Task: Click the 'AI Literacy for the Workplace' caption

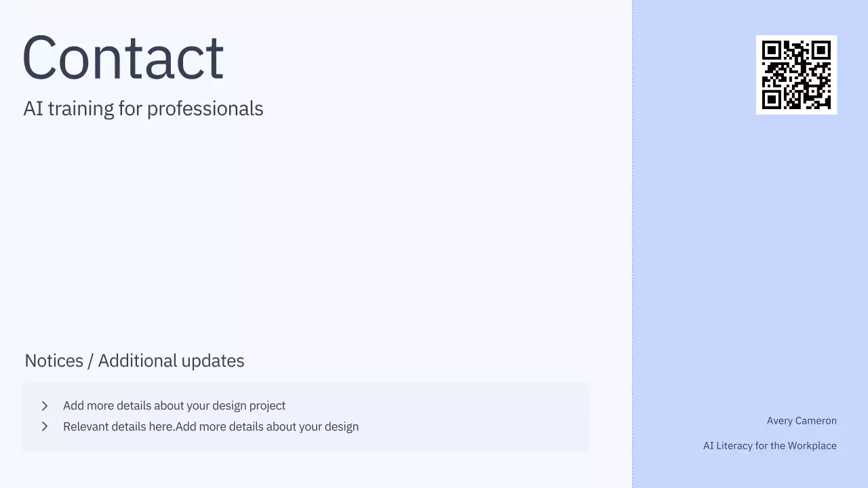Action: point(770,446)
